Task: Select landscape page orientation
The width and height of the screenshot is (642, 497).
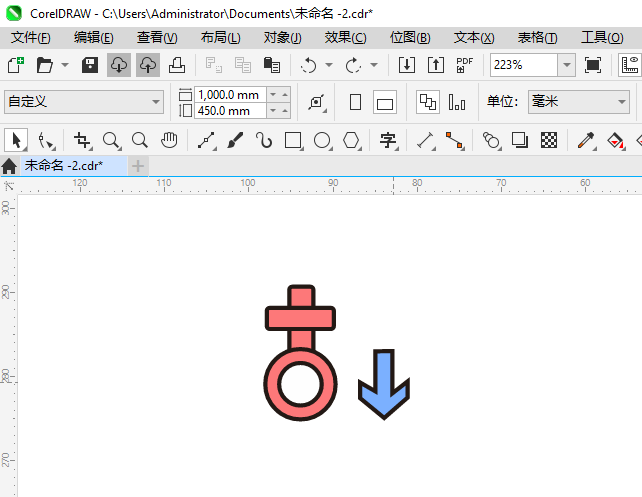Action: pyautogui.click(x=385, y=102)
